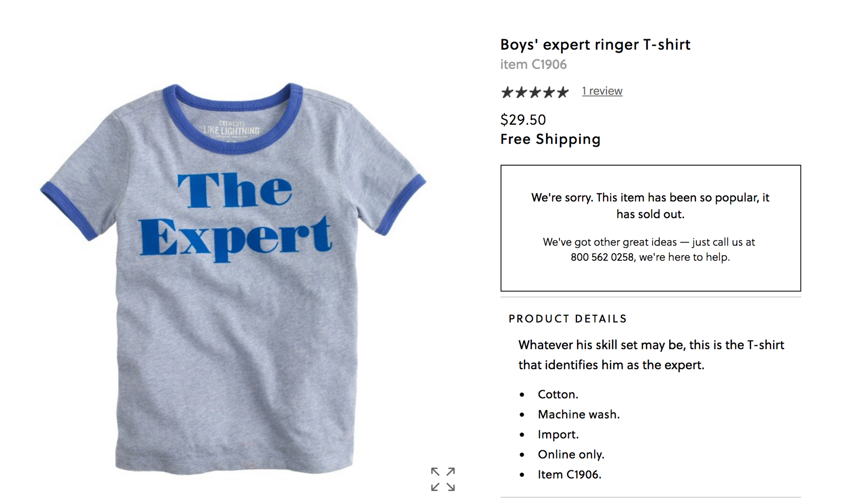This screenshot has height=501, width=868.
Task: Click "The Expert" graphic on the shirt
Action: click(235, 216)
